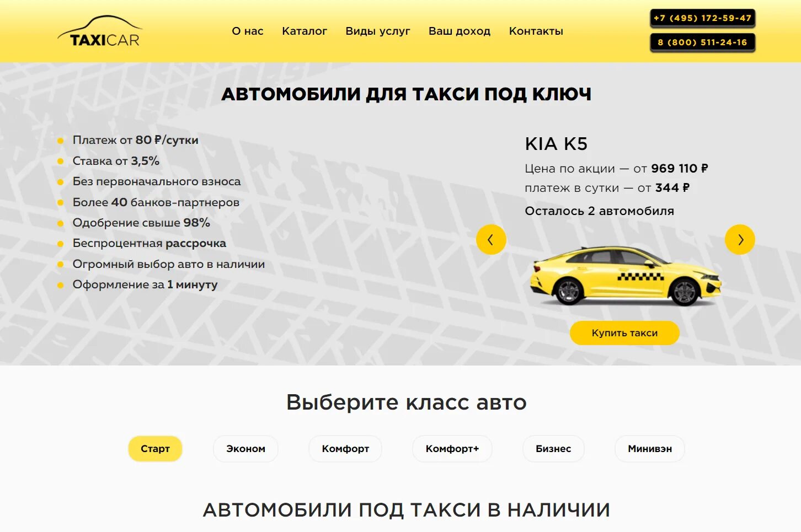801x532 pixels.
Task: Click the Ставка от 3,5% line
Action: pyautogui.click(x=116, y=161)
